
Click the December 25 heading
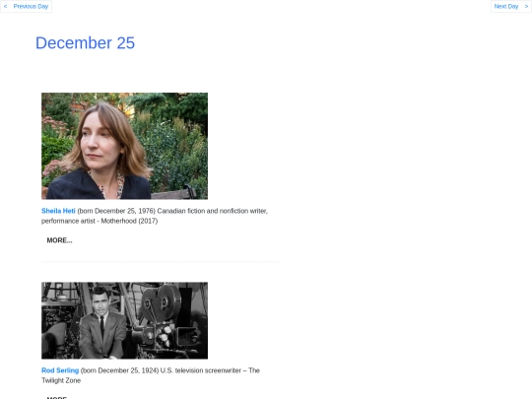(85, 43)
